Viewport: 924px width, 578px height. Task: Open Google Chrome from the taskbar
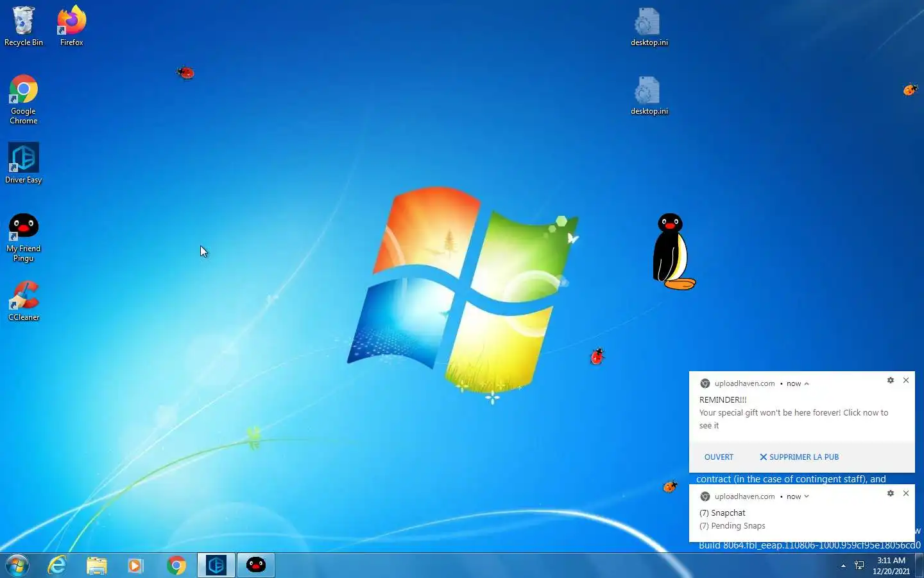coord(176,565)
